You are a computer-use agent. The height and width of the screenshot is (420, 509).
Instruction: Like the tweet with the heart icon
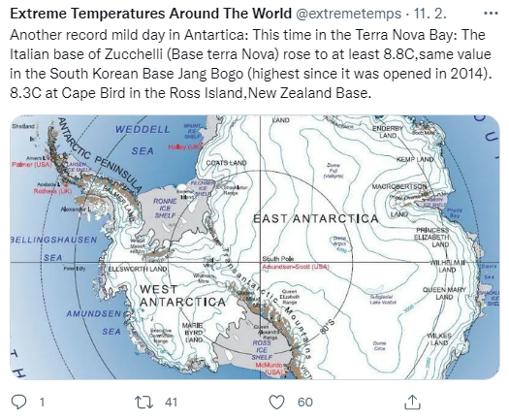click(277, 402)
